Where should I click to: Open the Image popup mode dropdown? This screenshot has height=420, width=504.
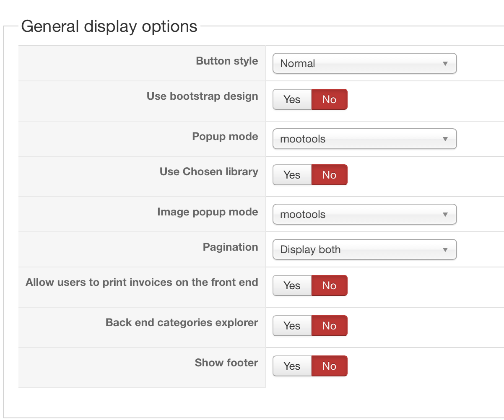pyautogui.click(x=364, y=215)
